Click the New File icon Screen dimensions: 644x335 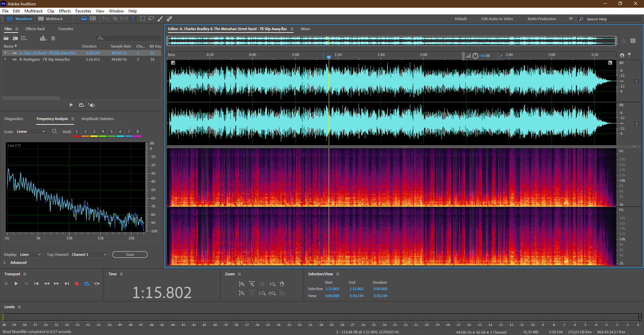point(24,38)
